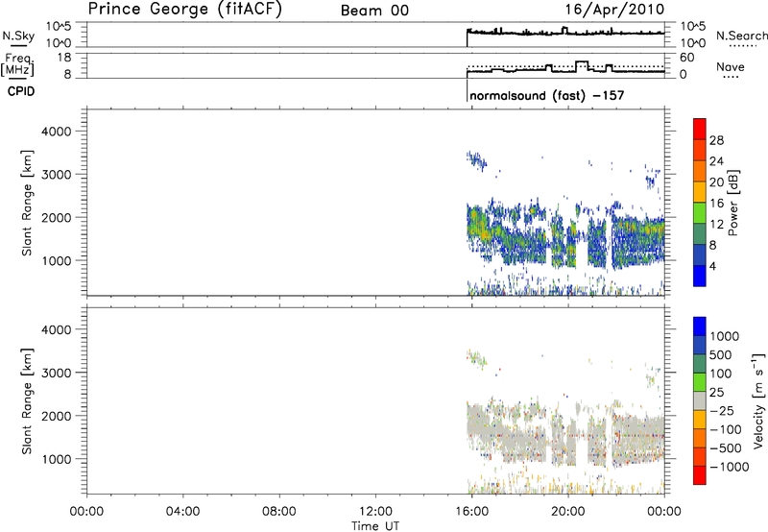This screenshot has width=768, height=532.
Task: Click the "4" Power colorbar value
Action: click(713, 266)
